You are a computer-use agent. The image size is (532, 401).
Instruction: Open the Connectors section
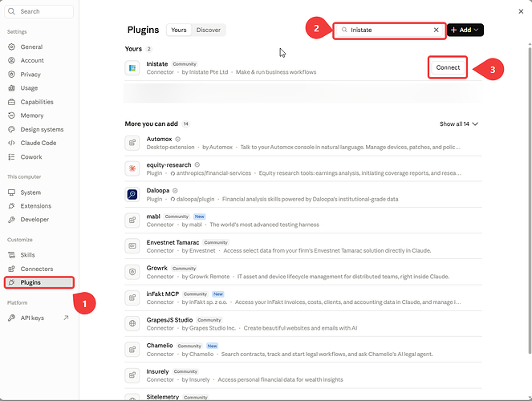tap(39, 269)
